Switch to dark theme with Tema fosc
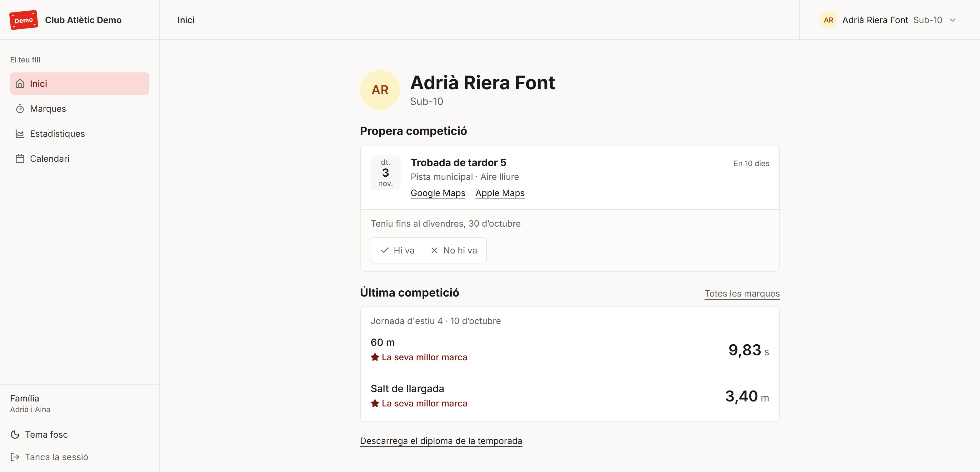This screenshot has height=472, width=980. tap(39, 434)
